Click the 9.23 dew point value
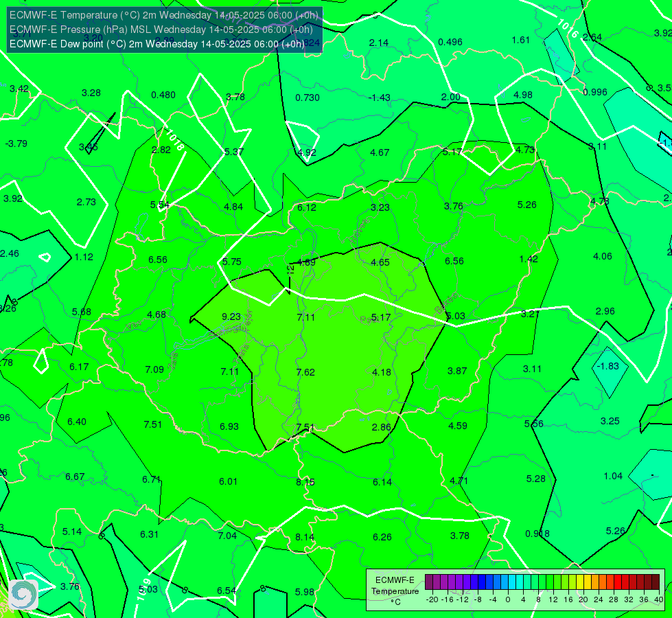Screen dimensions: 672x618 click(x=231, y=317)
